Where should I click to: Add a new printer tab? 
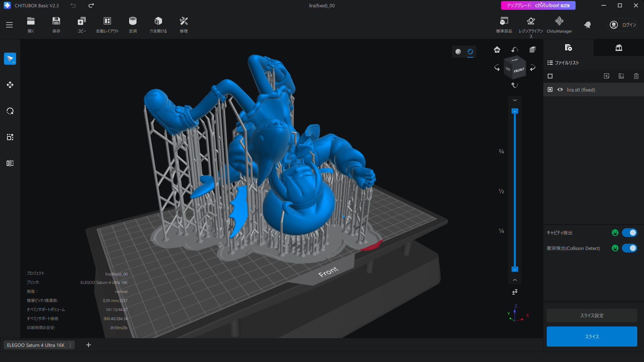[x=89, y=345]
